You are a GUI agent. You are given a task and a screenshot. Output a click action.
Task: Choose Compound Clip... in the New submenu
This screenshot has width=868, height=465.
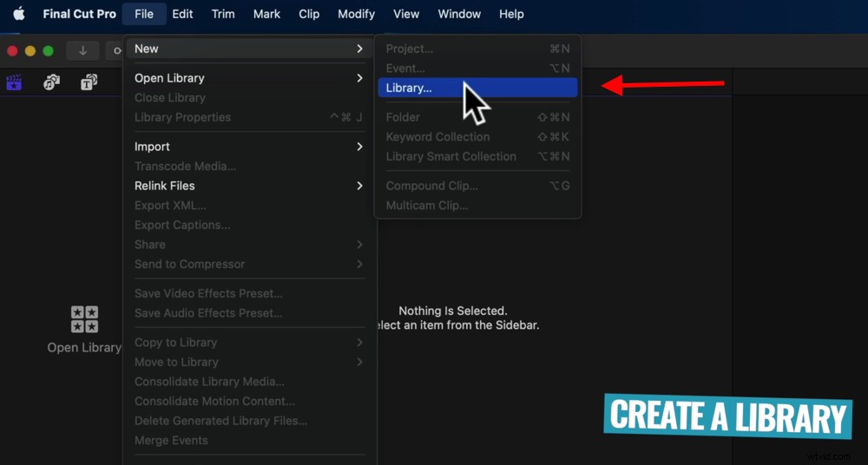[x=477, y=186]
